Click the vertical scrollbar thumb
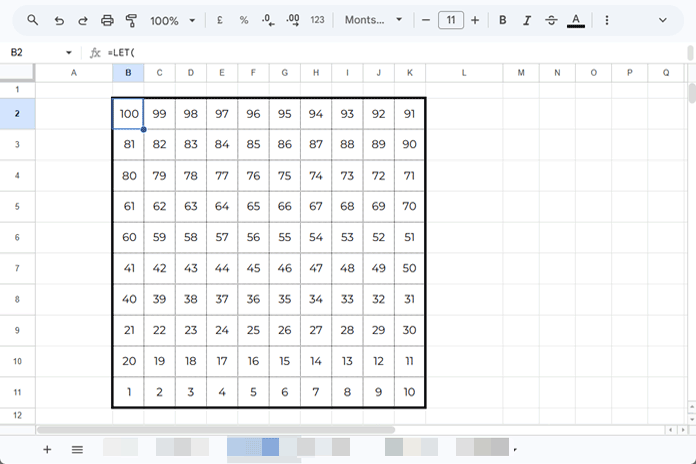The width and height of the screenshot is (696, 464). [x=692, y=93]
